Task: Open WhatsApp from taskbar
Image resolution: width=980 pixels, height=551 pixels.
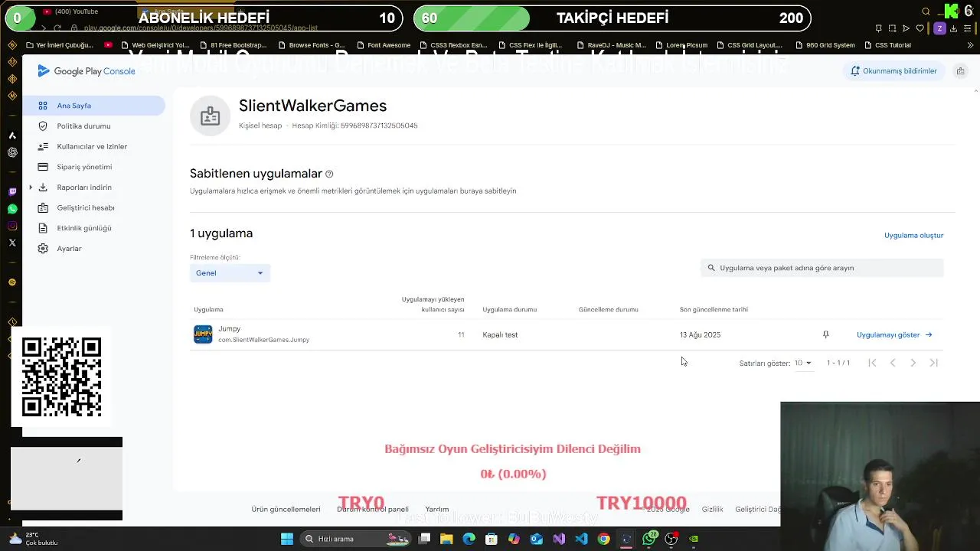Action: point(649,539)
